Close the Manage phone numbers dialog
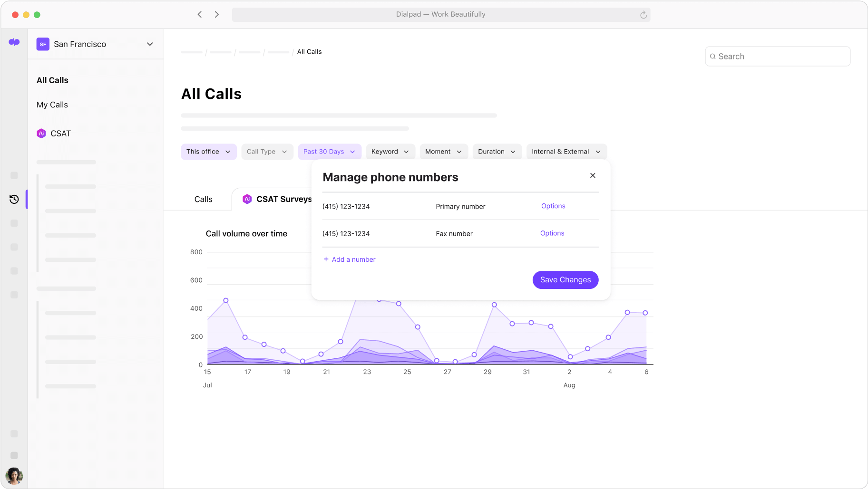This screenshot has height=489, width=868. [x=593, y=175]
